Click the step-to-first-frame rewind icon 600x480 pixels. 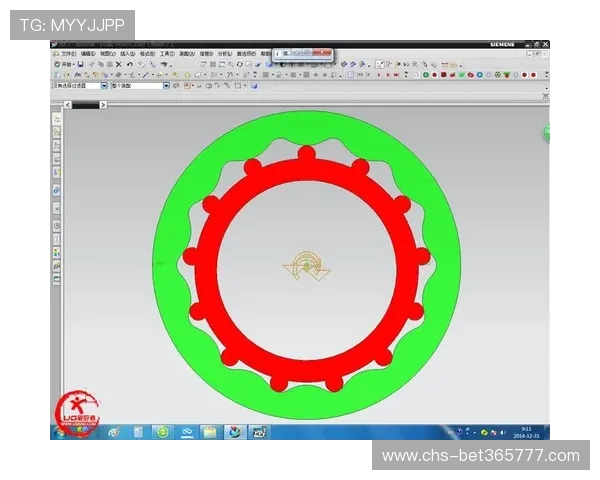pyautogui.click(x=360, y=75)
